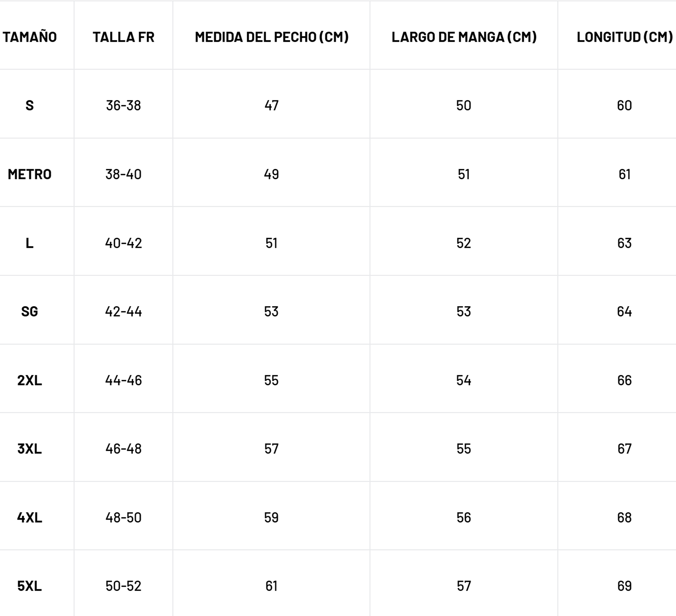
Task: Click the TAMAÑO column header
Action: click(x=30, y=37)
